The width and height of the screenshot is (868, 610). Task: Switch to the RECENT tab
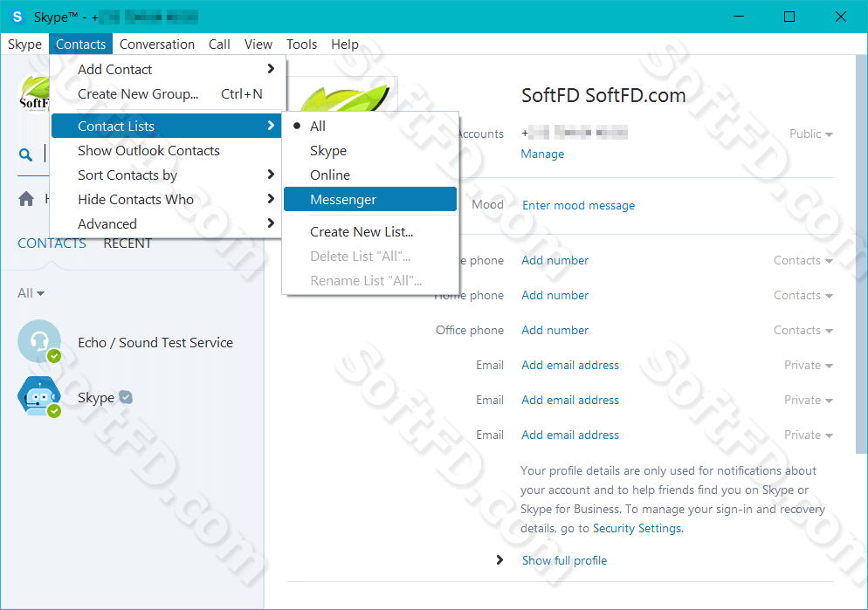tap(127, 243)
